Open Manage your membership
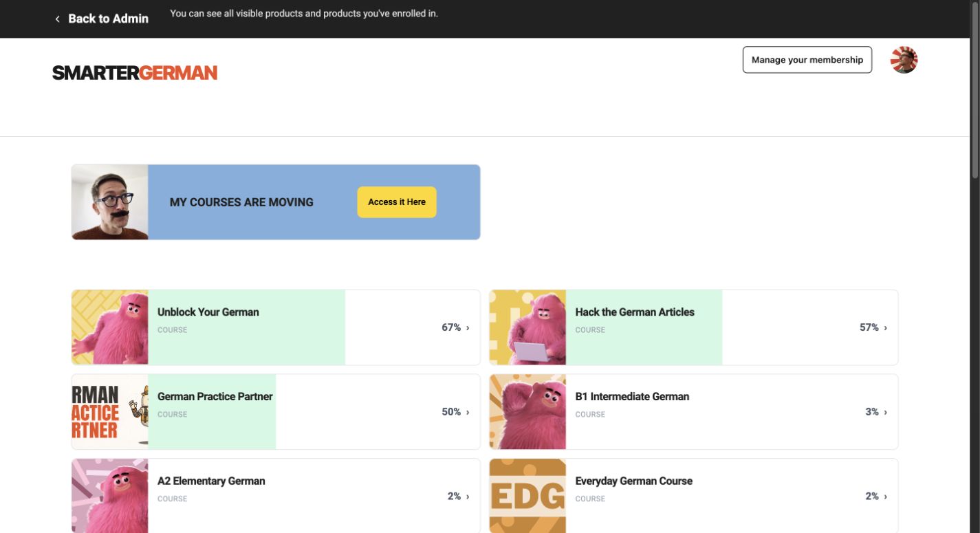Image resolution: width=980 pixels, height=533 pixels. [807, 60]
